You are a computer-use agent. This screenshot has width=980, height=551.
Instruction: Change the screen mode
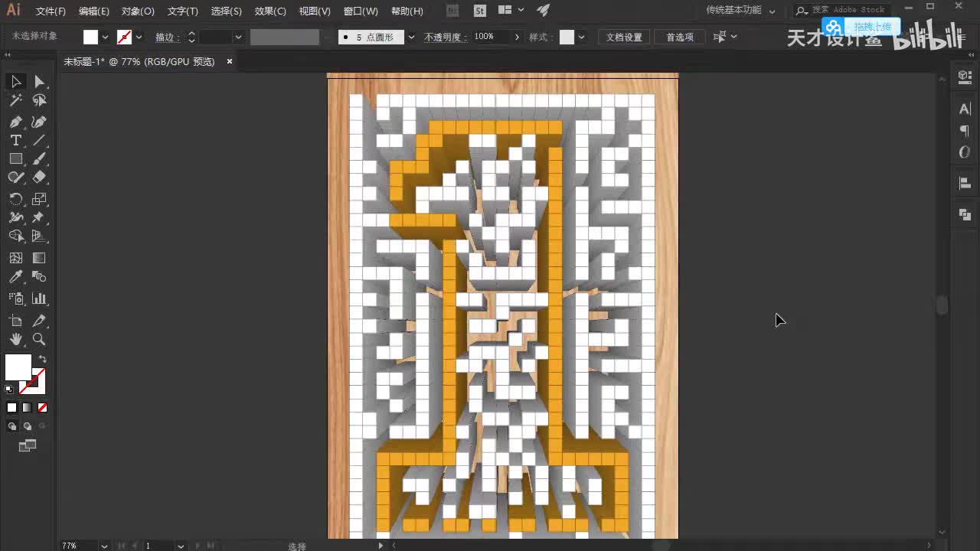[x=28, y=445]
